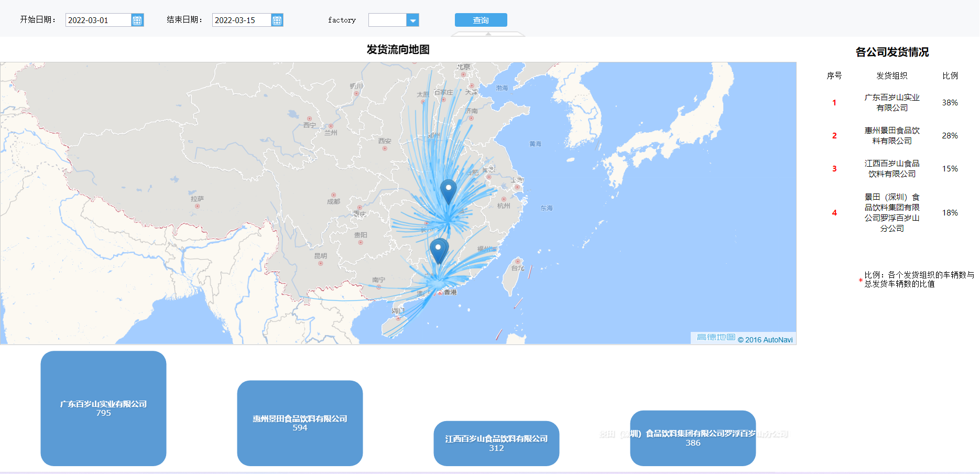Click the 2016 AutoNavi copyright text
This screenshot has width=980, height=474.
(x=765, y=340)
